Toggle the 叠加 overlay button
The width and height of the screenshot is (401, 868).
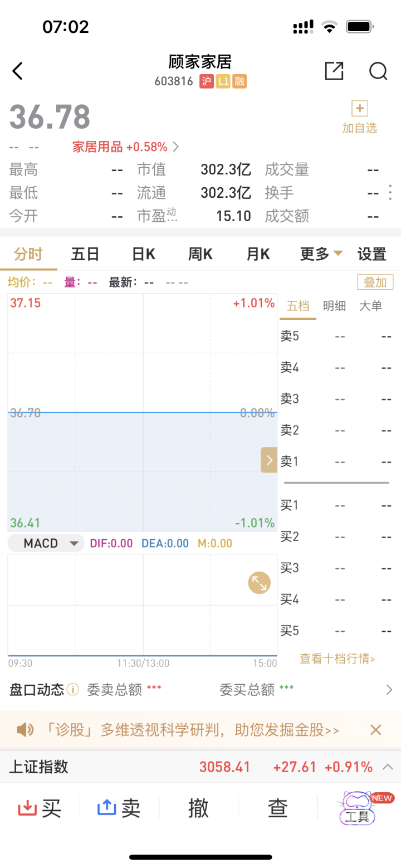point(375,282)
